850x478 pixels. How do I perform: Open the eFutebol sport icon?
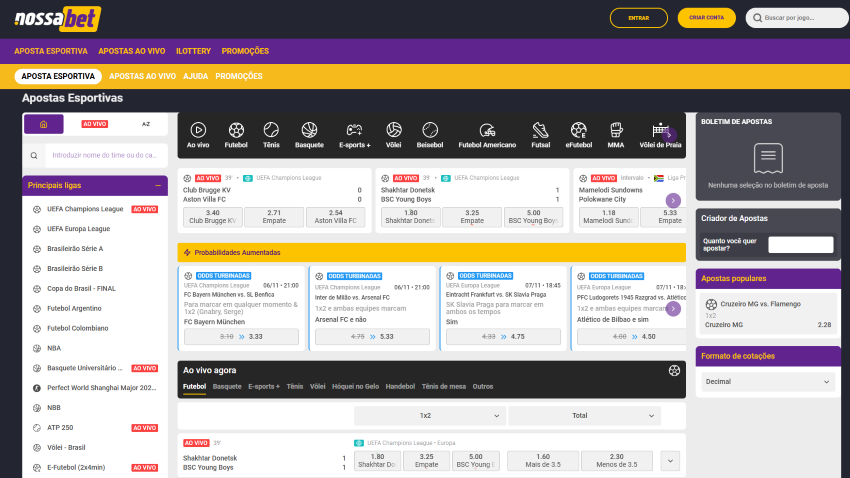pyautogui.click(x=578, y=135)
